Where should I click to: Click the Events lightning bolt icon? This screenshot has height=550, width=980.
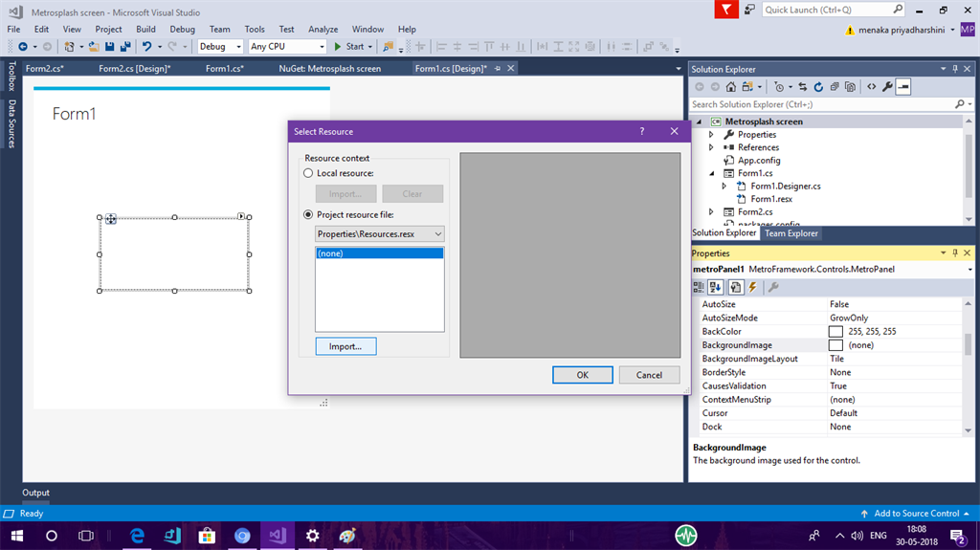pyautogui.click(x=753, y=288)
